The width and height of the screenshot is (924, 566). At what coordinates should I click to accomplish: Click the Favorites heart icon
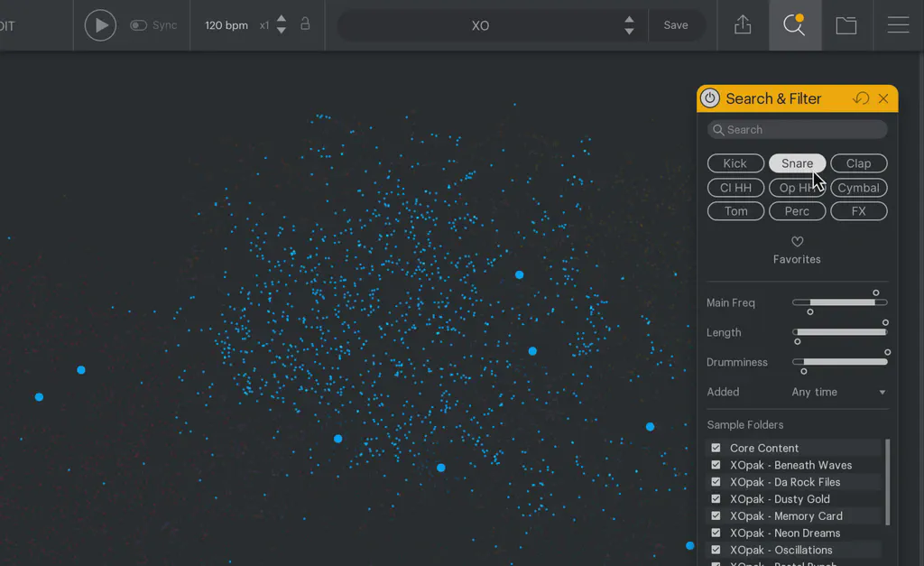coord(797,242)
